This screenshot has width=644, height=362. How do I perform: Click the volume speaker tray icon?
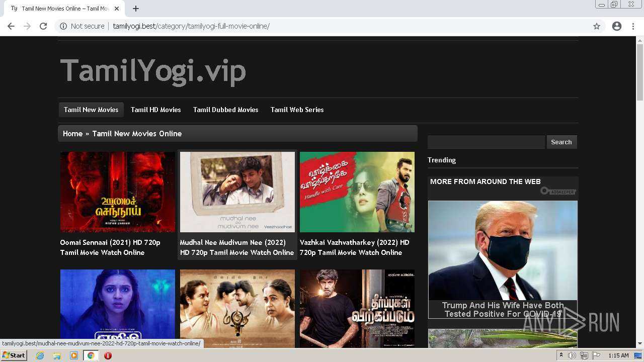[572, 355]
